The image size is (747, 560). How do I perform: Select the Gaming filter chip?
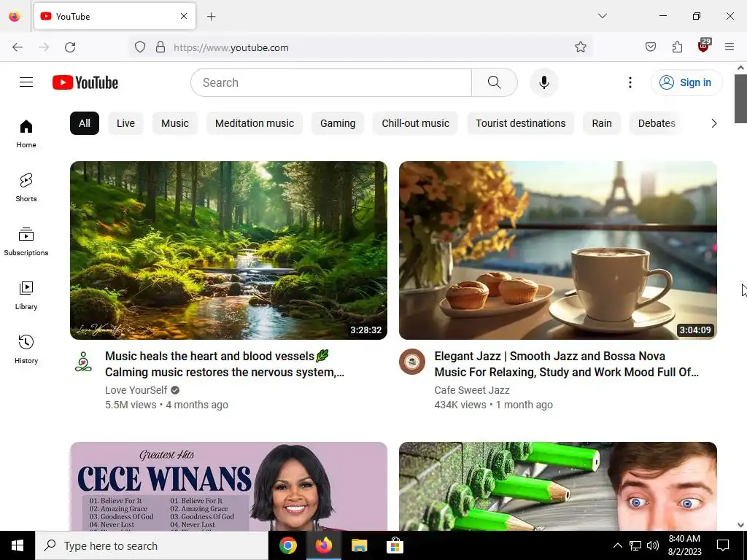pos(338,123)
